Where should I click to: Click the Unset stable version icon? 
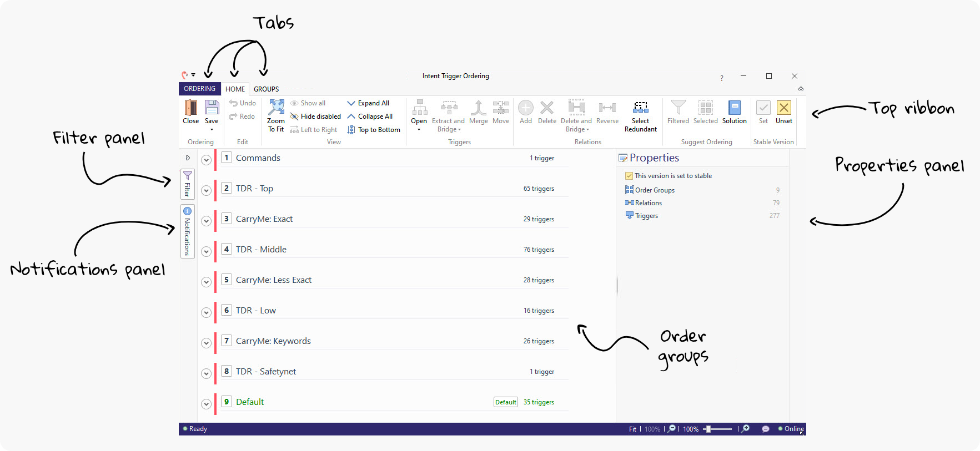(x=783, y=108)
